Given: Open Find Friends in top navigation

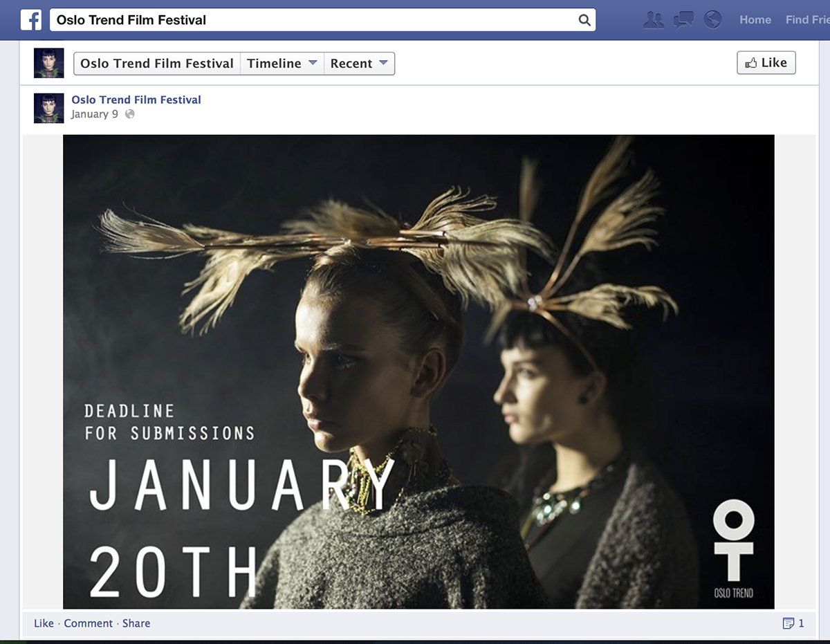Looking at the screenshot, I should point(807,19).
